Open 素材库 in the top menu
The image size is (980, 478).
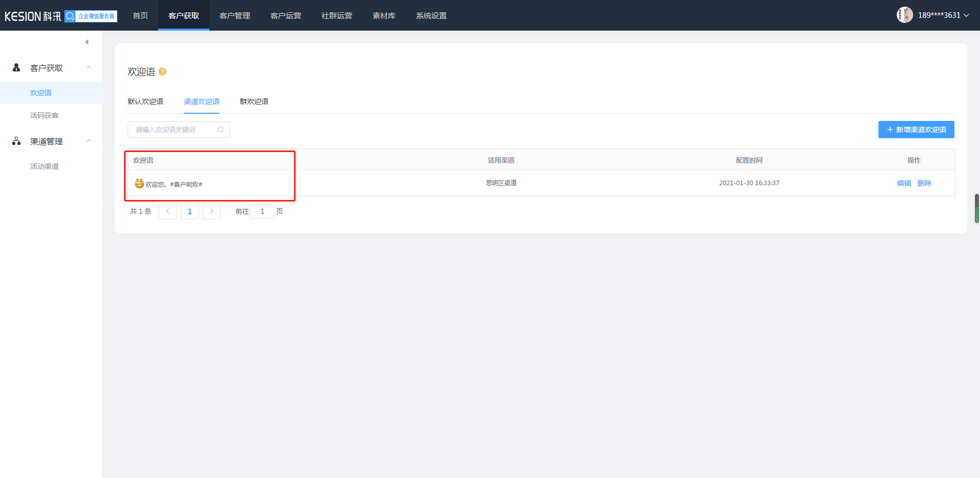[384, 16]
